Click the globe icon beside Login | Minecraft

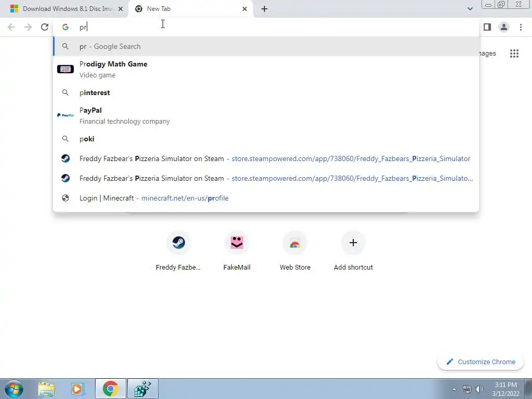[65, 198]
